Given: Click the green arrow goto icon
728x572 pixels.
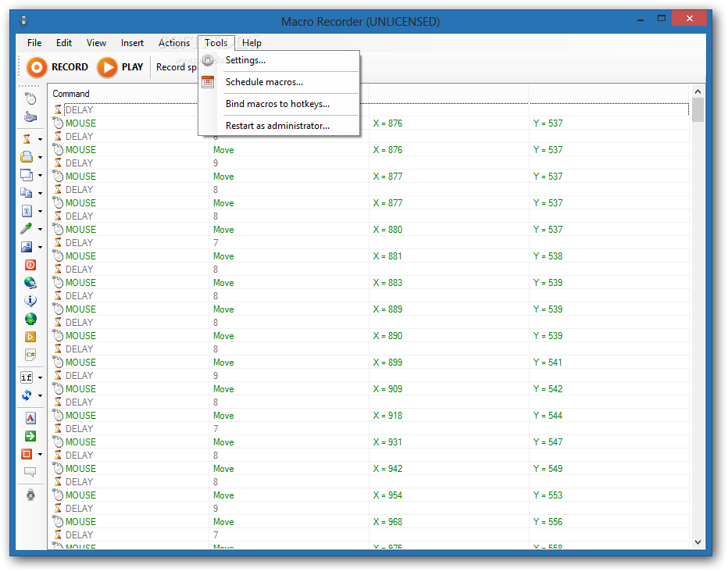Looking at the screenshot, I should tap(30, 436).
